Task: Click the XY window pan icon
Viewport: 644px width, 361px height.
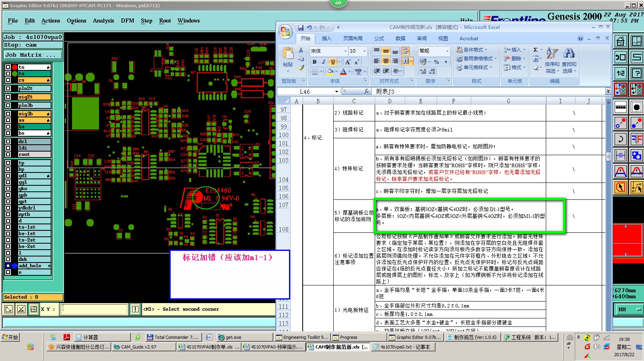Action: [636, 41]
